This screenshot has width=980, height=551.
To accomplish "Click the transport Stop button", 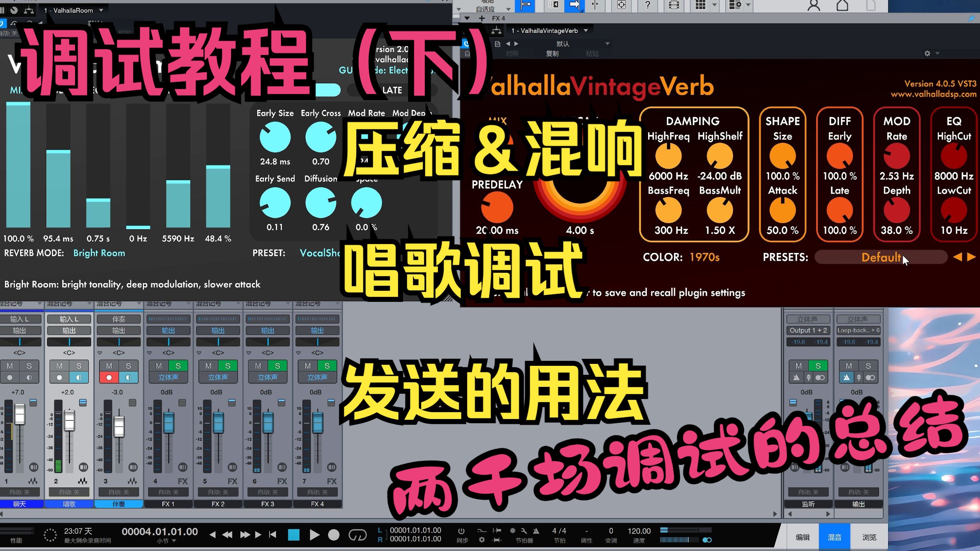I will (x=294, y=535).
